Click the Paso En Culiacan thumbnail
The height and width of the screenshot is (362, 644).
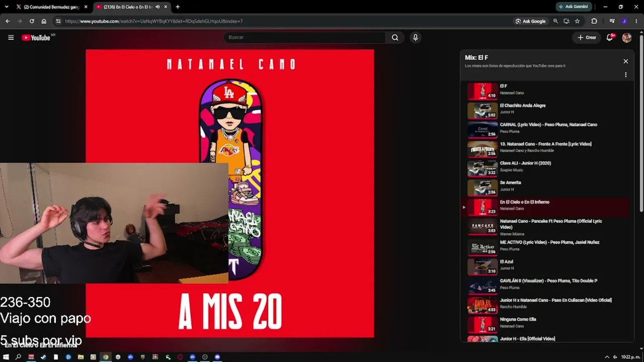point(482,305)
